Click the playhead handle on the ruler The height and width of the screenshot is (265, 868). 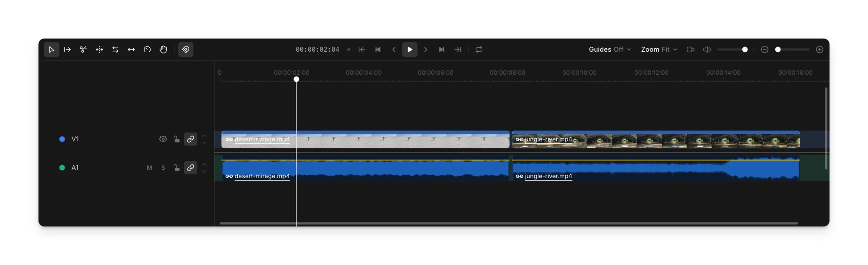296,79
